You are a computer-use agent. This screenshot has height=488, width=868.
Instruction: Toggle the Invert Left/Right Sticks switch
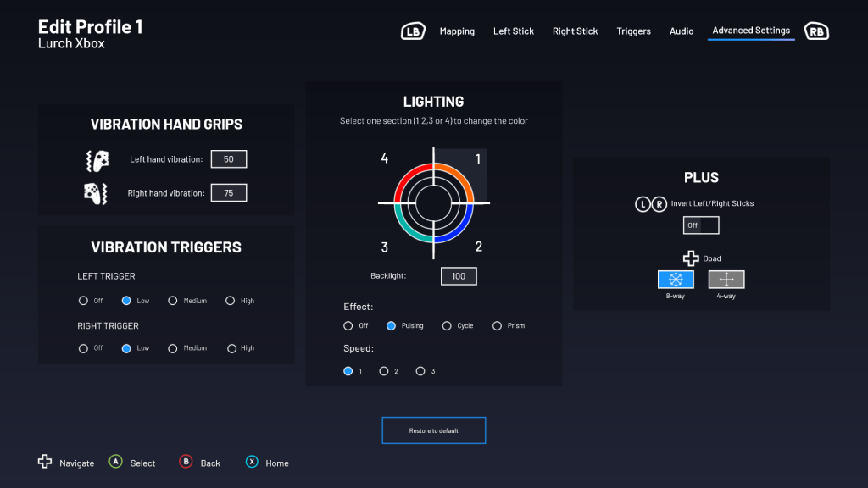pyautogui.click(x=701, y=225)
